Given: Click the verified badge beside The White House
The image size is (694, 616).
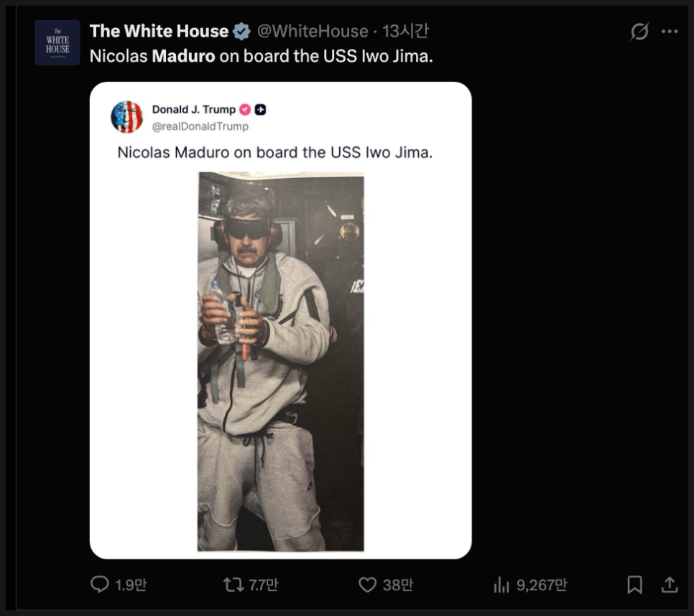Looking at the screenshot, I should coord(242,32).
